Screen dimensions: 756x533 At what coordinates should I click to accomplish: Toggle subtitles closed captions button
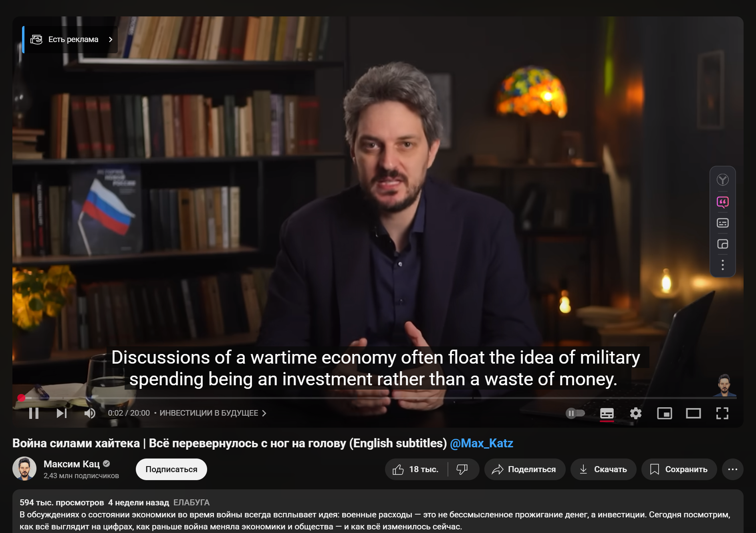click(x=607, y=413)
